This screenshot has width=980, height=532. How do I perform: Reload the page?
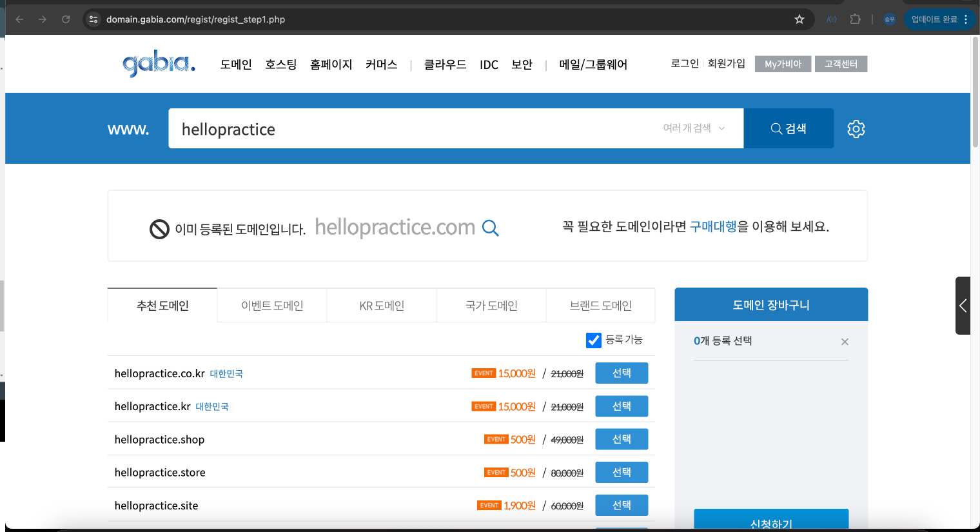tap(66, 19)
